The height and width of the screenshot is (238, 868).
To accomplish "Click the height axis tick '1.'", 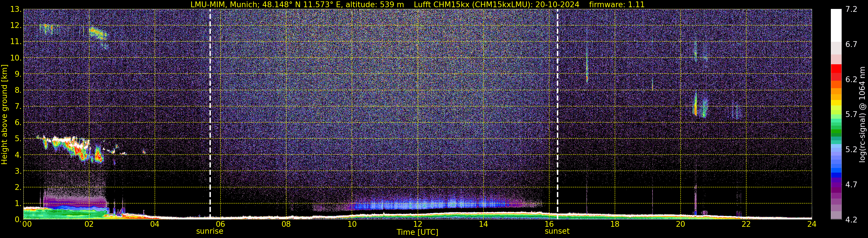I will pyautogui.click(x=18, y=203).
